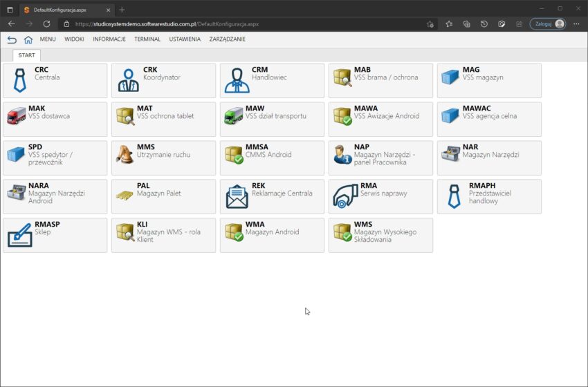
Task: Expand the WIDOKI menu
Action: (x=74, y=39)
